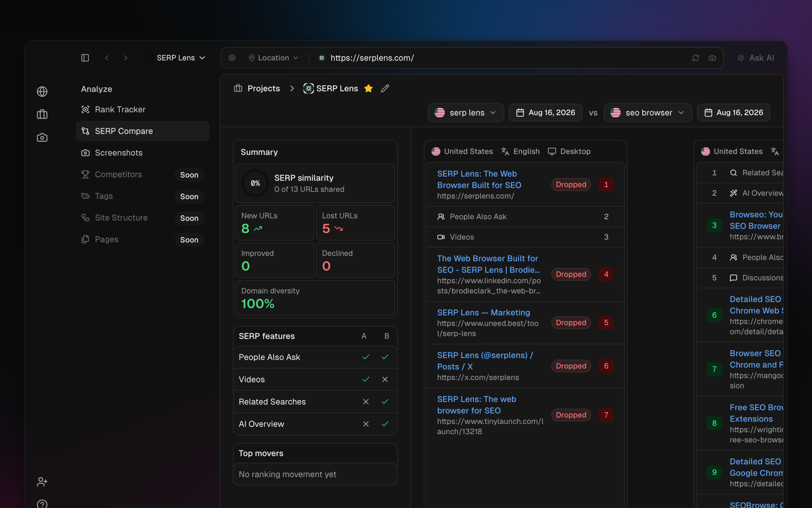Viewport: 812px width, 508px height.
Task: Click the Domain diversity 100% value
Action: 258,304
